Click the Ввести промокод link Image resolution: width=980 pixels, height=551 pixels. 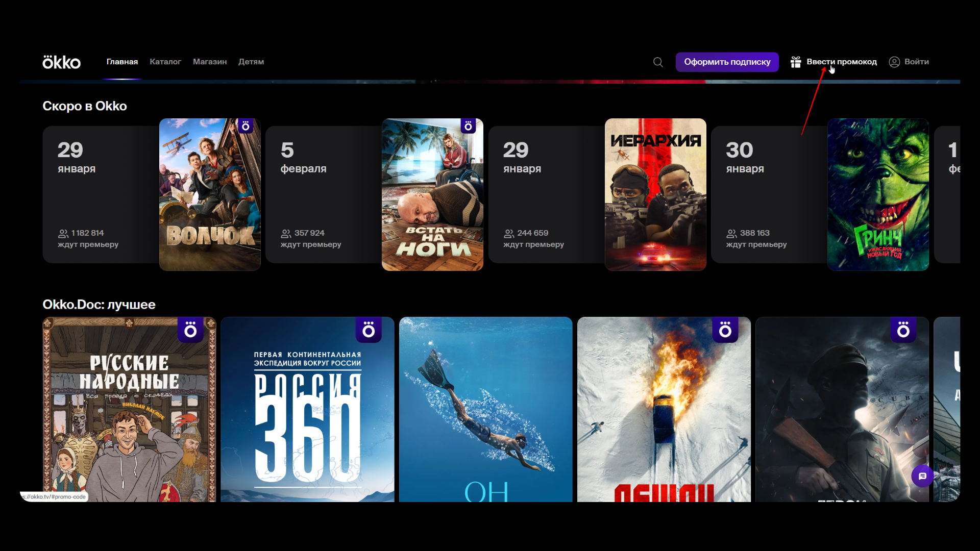pyautogui.click(x=842, y=62)
